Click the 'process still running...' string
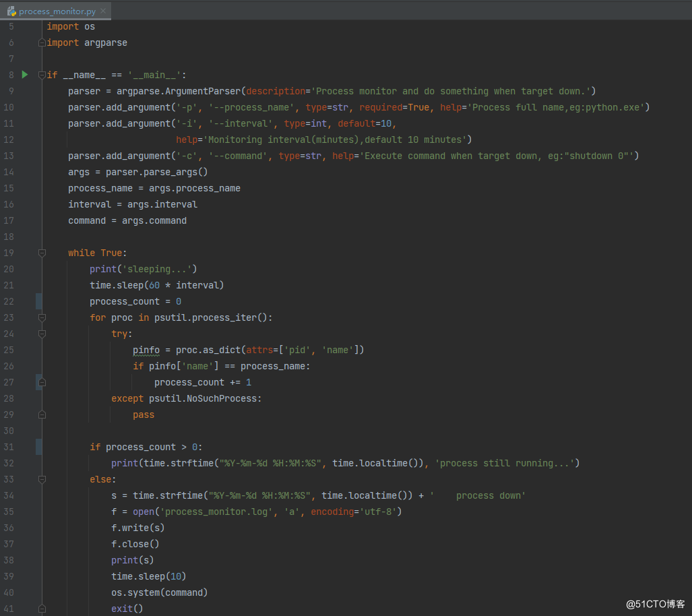692x616 pixels. pyautogui.click(x=505, y=463)
